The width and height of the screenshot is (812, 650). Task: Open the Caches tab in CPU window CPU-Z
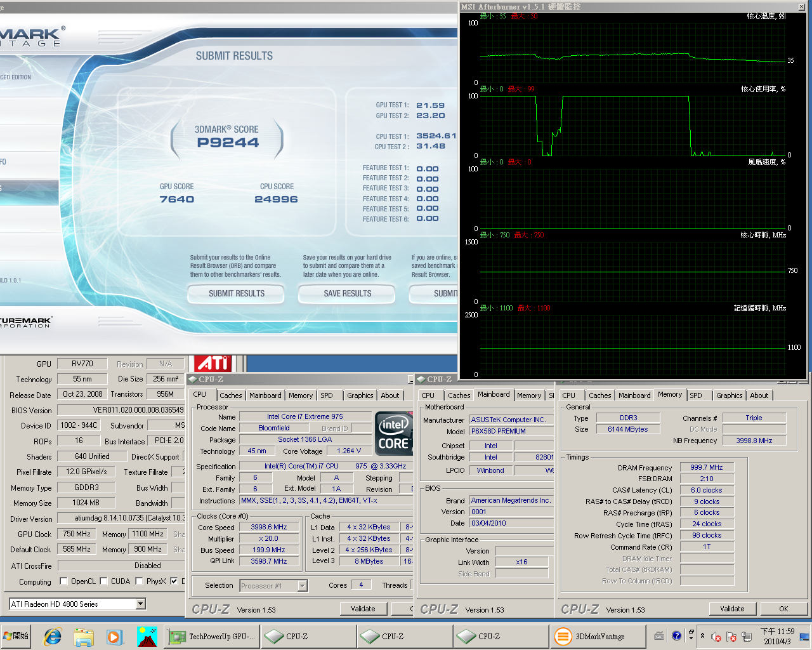click(231, 395)
